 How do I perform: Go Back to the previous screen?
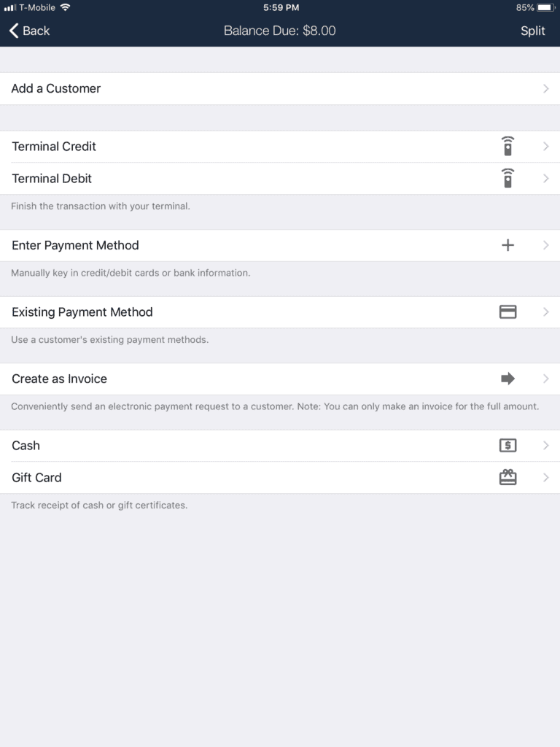click(x=29, y=31)
